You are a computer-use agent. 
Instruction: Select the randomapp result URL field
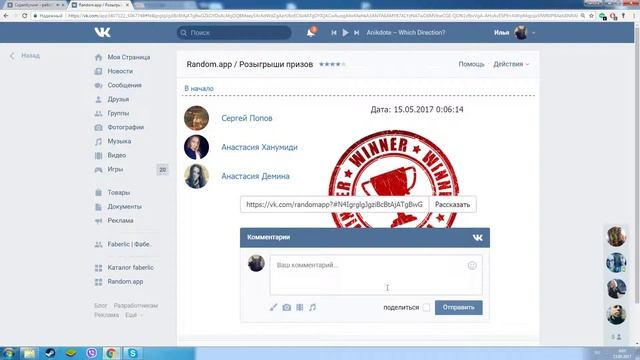[x=334, y=204]
